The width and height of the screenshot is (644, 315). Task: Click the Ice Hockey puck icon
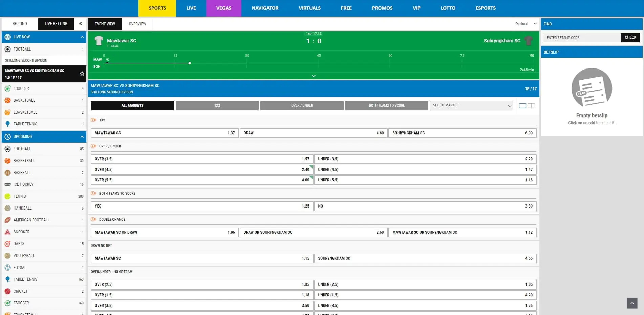[7, 184]
